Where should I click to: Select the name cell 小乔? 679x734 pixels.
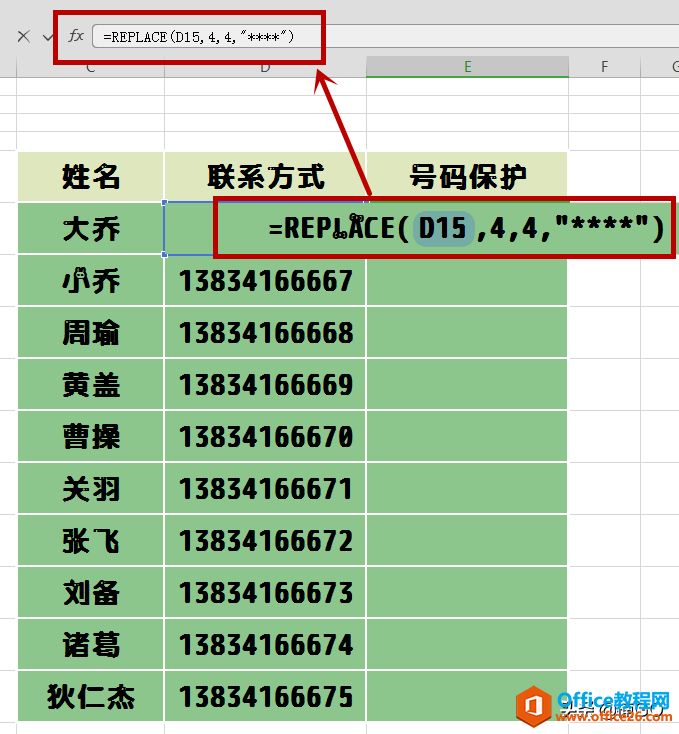tap(91, 281)
